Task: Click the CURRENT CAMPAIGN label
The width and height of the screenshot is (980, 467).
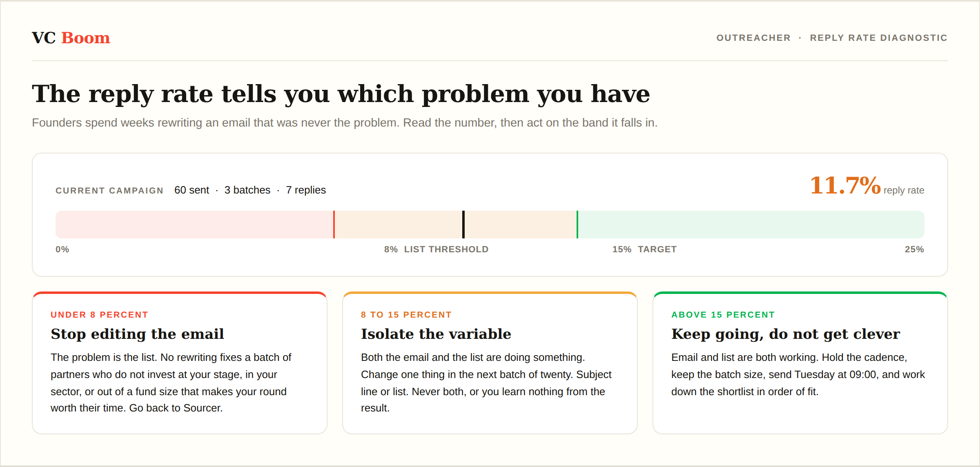Action: (x=109, y=191)
